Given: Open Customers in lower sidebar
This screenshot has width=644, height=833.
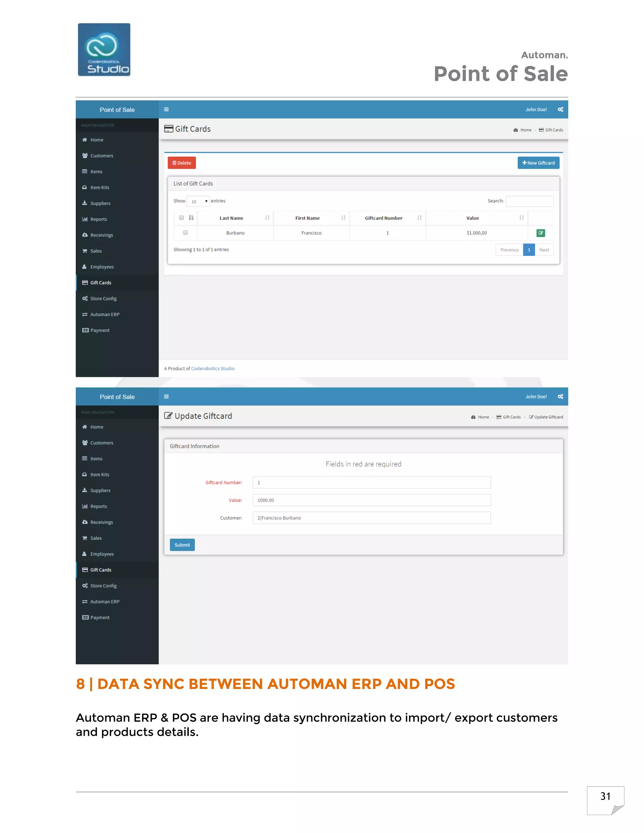Looking at the screenshot, I should click(117, 443).
